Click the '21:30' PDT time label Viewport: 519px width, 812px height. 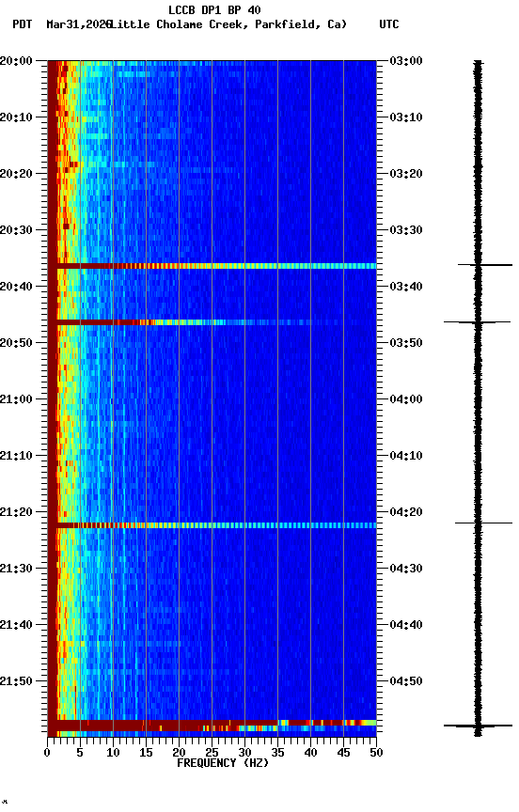(x=16, y=569)
